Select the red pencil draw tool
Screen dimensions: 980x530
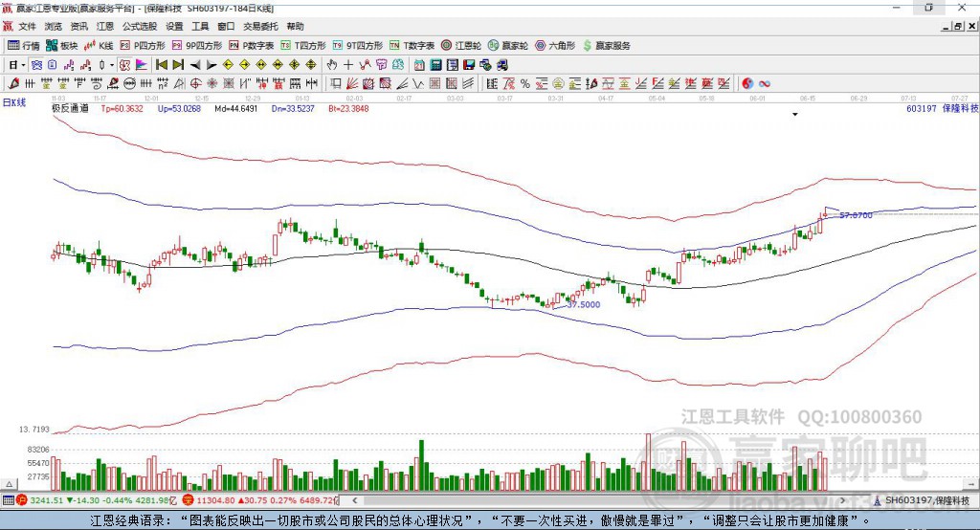click(13, 84)
